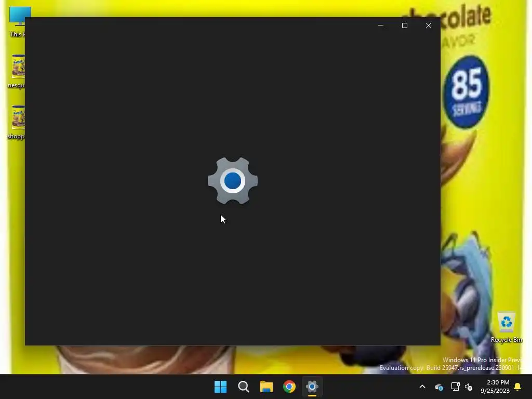Click the muted volume tray icon
532x399 pixels.
point(469,387)
